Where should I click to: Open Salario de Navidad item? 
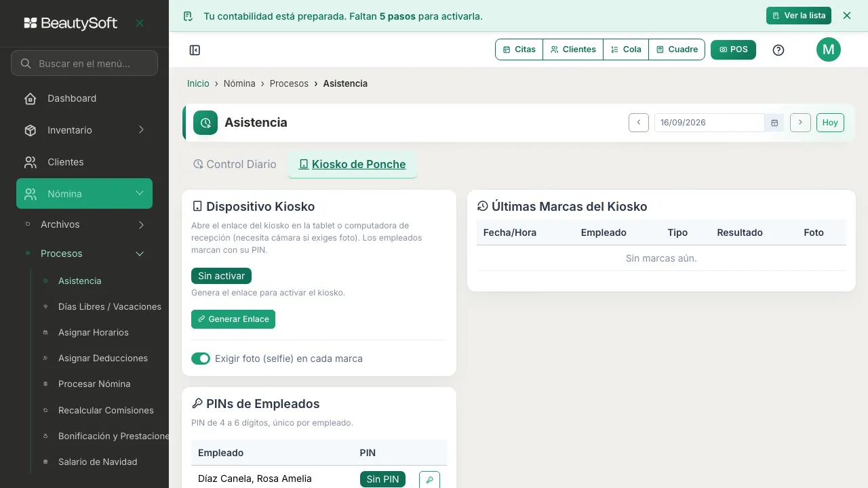coord(98,462)
